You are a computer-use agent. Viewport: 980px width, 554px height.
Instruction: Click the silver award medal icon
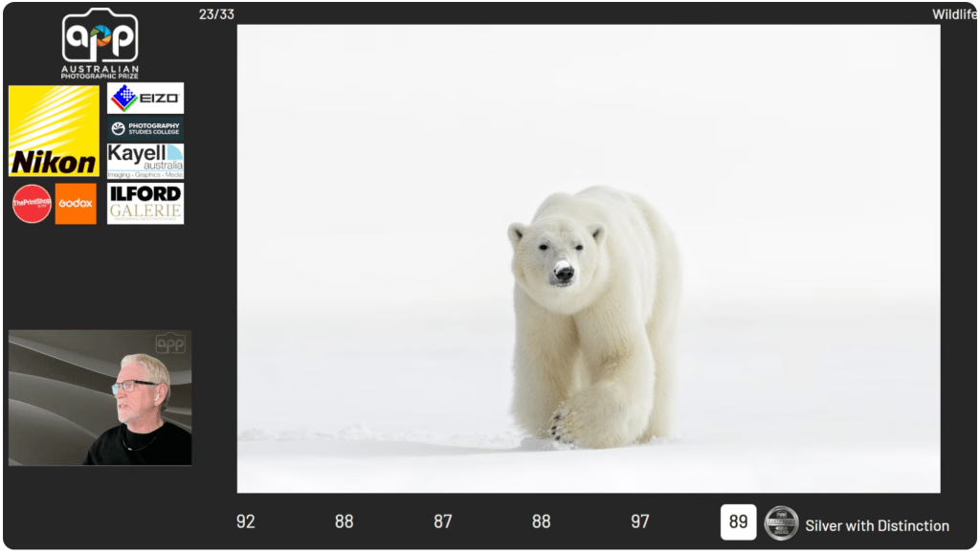pos(781,523)
